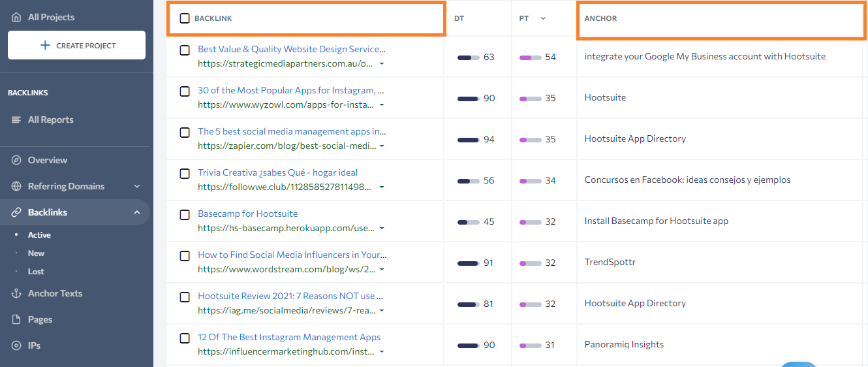
Task: Expand the Referring Domains submenu chevron
Action: point(137,186)
